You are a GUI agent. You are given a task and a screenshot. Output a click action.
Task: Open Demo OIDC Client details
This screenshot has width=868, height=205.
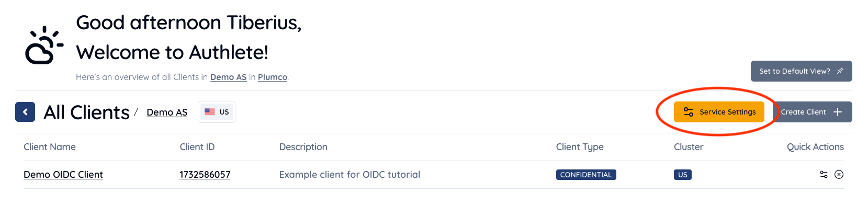point(63,175)
